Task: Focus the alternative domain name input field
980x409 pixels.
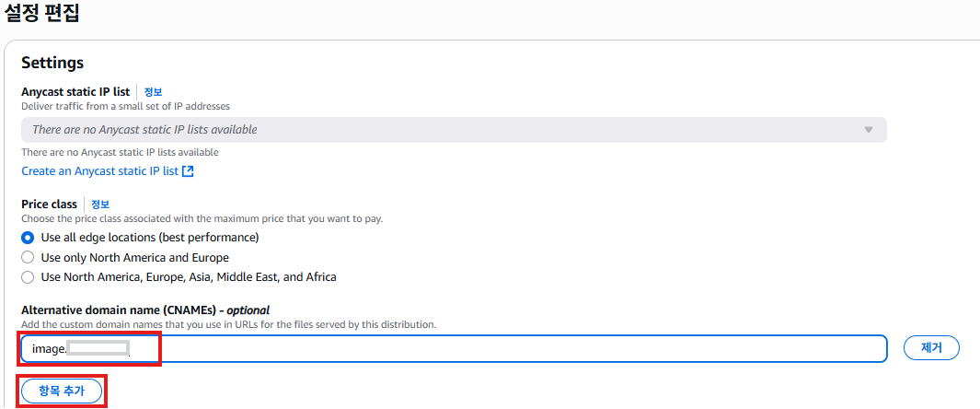Action: click(x=454, y=348)
